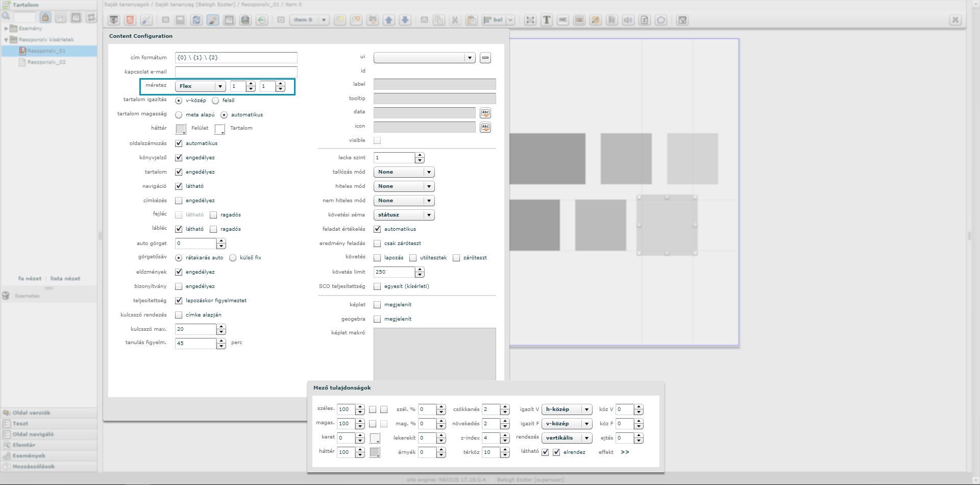Screen dimensions: 980x485
Task: Click the refresh icon in toolbar
Action: (197, 20)
